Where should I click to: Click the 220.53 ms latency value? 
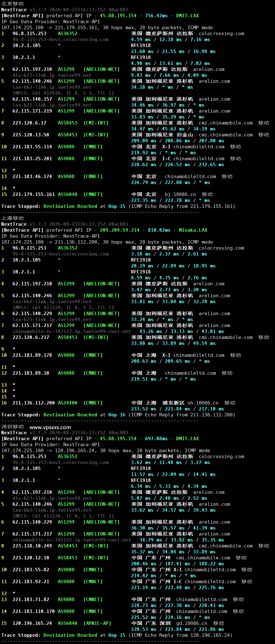click(144, 629)
